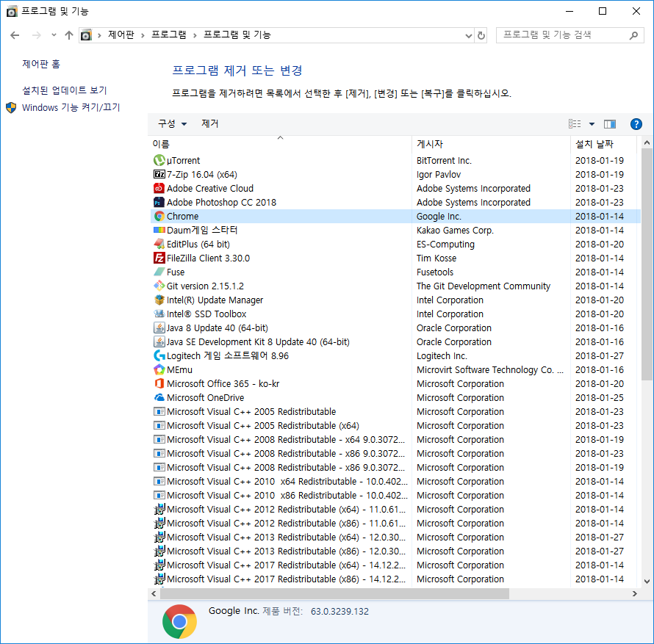The image size is (654, 644).
Task: Open 설치된 업데이트 보기 link
Action: click(64, 90)
